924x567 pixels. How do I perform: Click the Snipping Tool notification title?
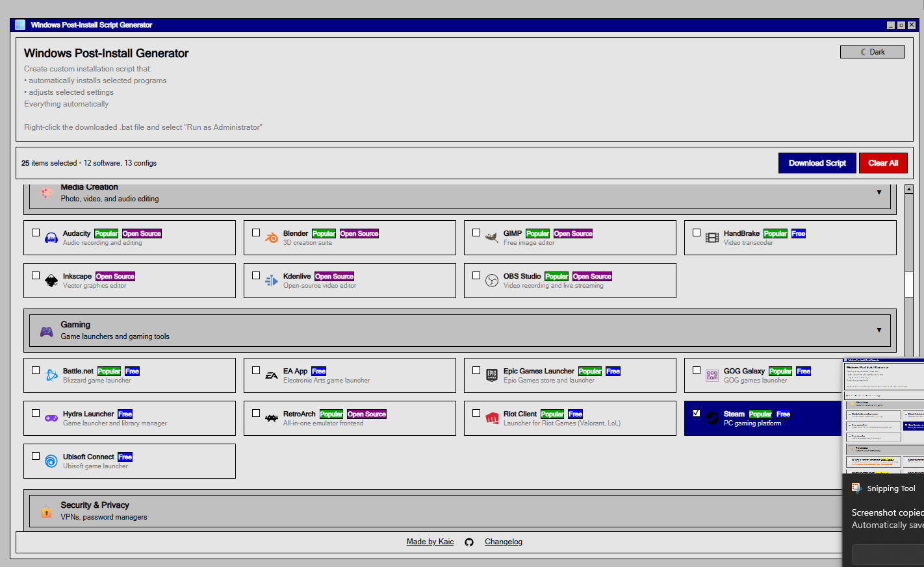pos(891,488)
